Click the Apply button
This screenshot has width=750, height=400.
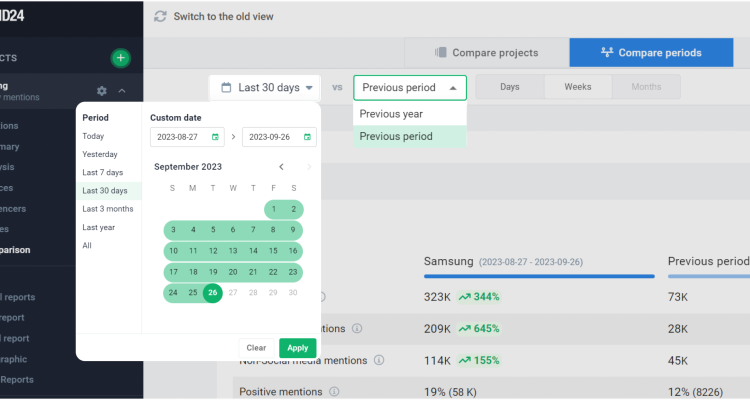point(297,348)
